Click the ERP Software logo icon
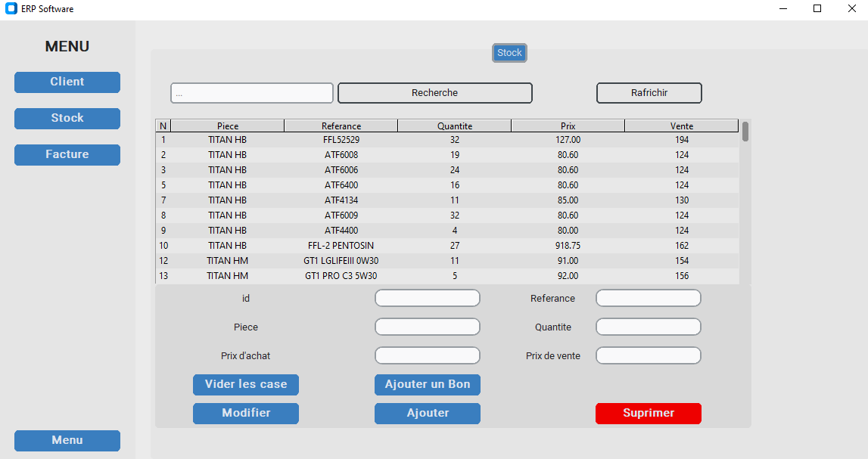The width and height of the screenshot is (868, 459). point(11,8)
